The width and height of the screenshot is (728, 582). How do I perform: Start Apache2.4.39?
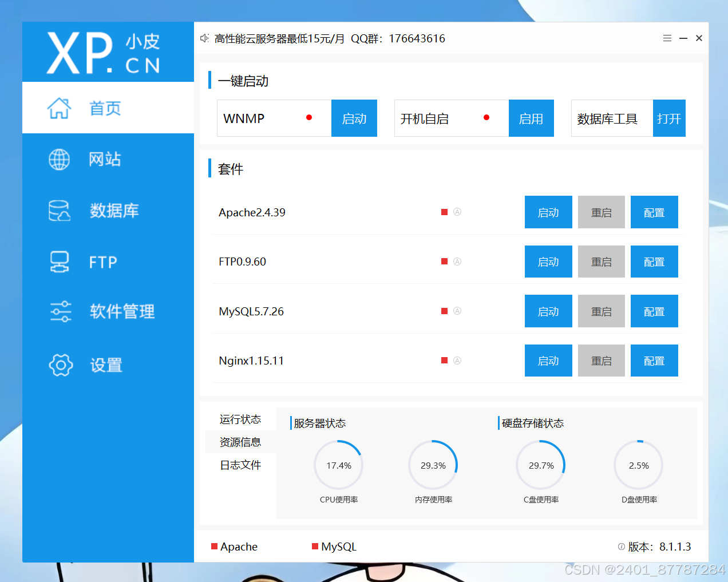(x=548, y=212)
